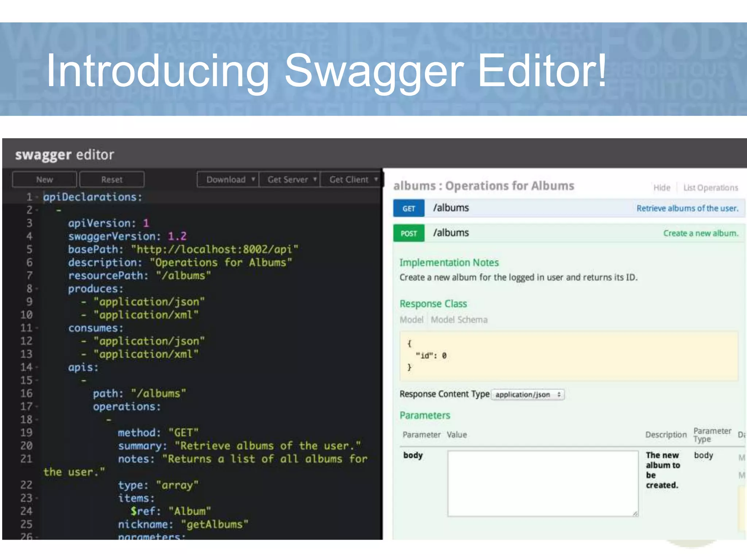Screen dimensions: 747x560
Task: Click the Response Class heading
Action: point(433,304)
